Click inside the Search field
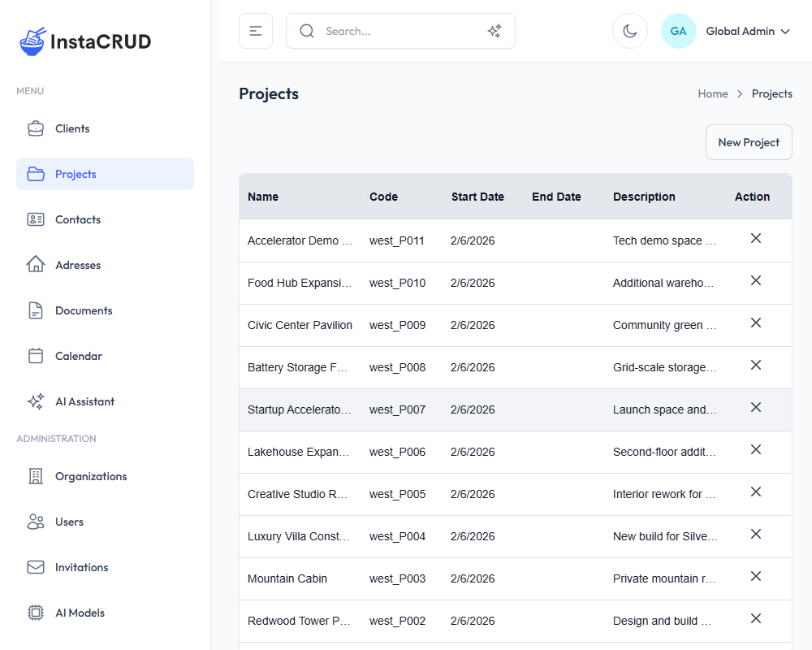The width and height of the screenshot is (812, 650). click(x=382, y=30)
